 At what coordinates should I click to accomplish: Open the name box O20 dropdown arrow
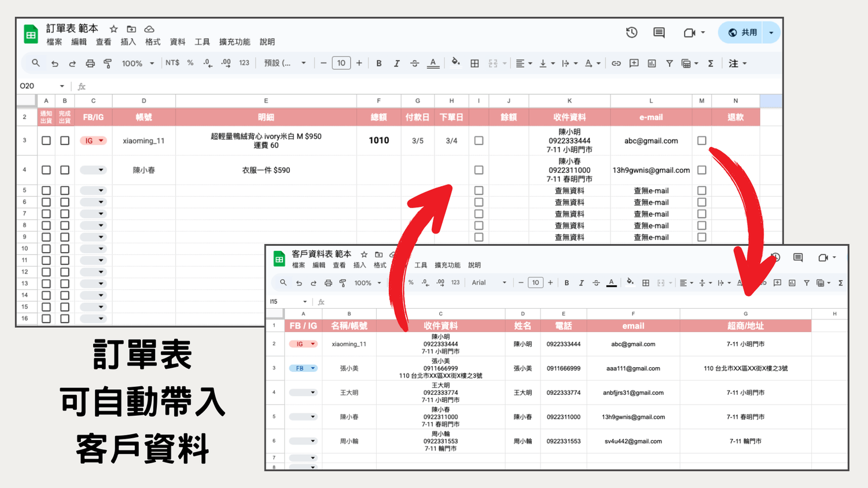pos(62,86)
